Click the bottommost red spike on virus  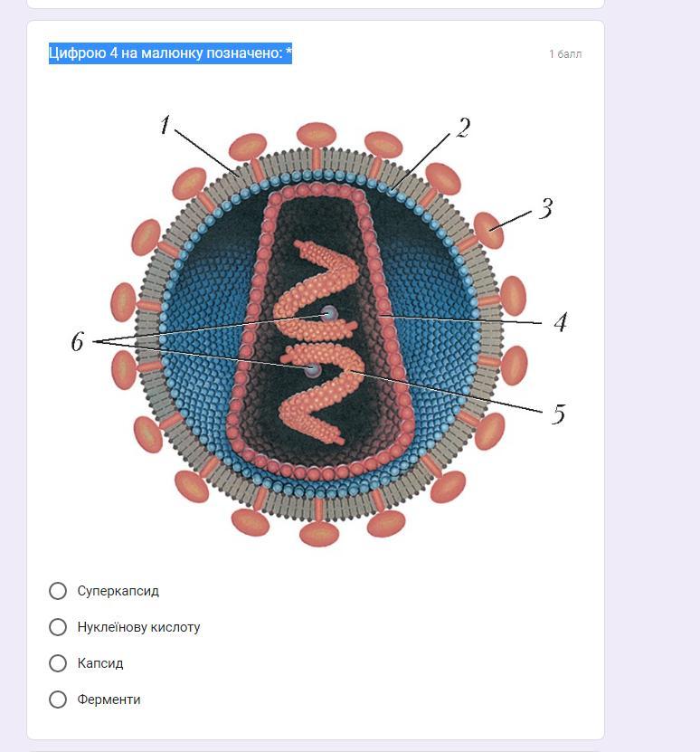[x=318, y=533]
